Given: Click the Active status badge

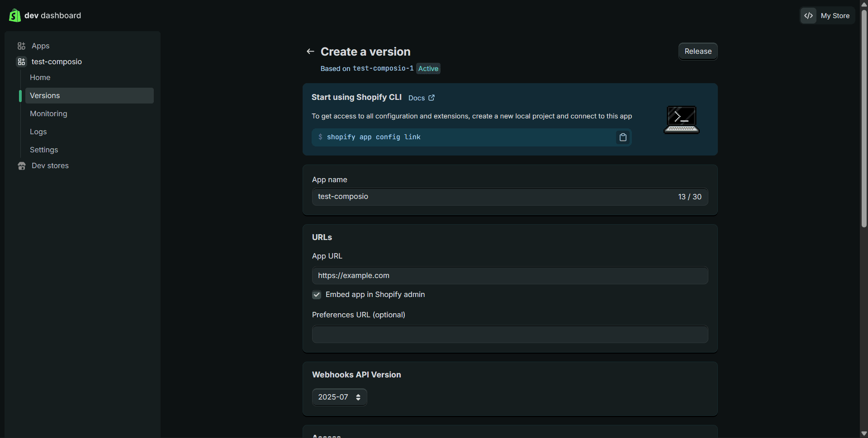Looking at the screenshot, I should click(x=428, y=68).
